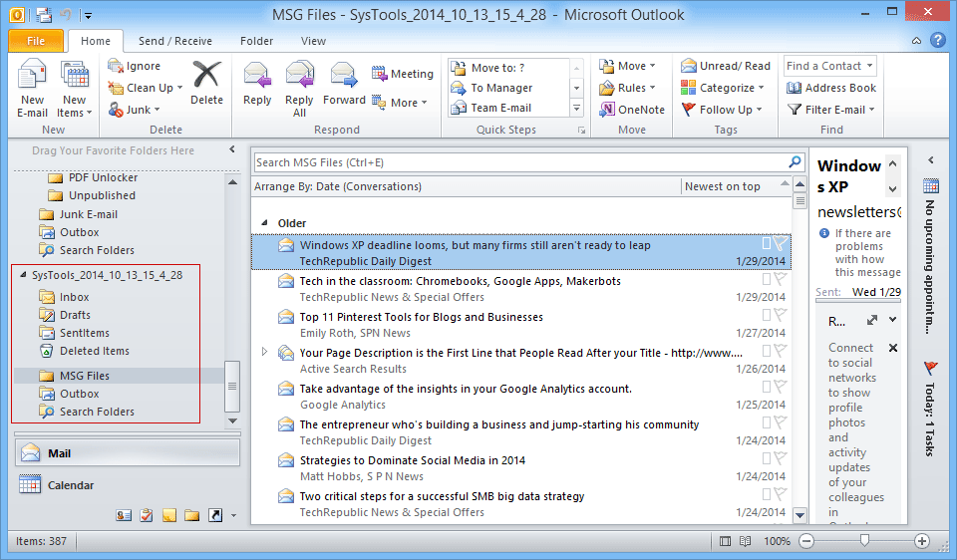Click the Ignore conversation icon
Viewport: 957px width, 560px height.
[x=116, y=66]
